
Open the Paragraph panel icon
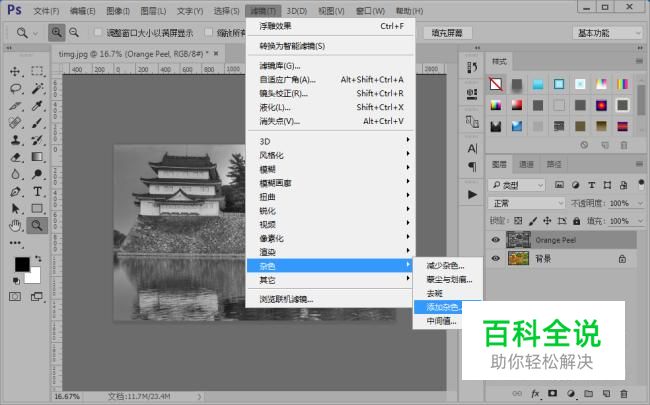(472, 166)
